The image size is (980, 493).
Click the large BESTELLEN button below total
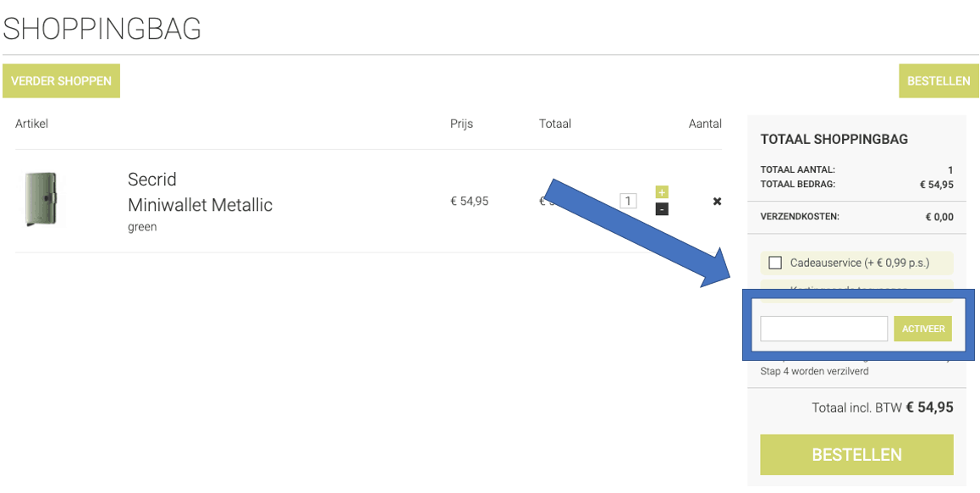(x=856, y=455)
